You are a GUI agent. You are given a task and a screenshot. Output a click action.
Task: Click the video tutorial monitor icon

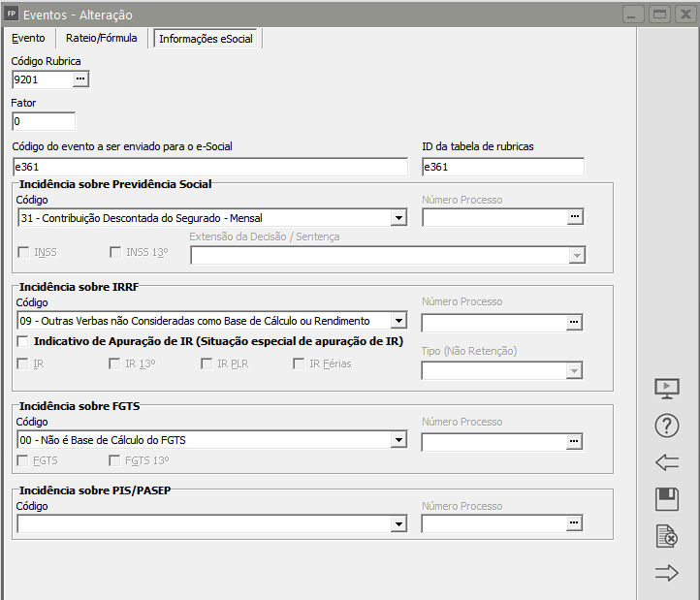666,389
